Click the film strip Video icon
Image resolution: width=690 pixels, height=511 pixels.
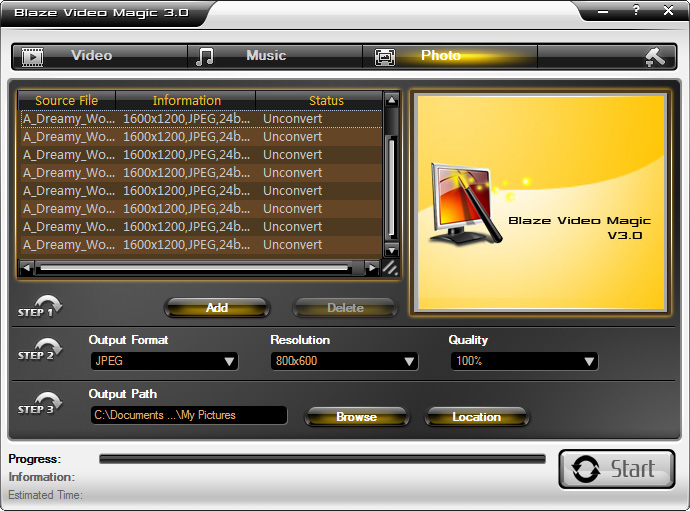coord(33,57)
